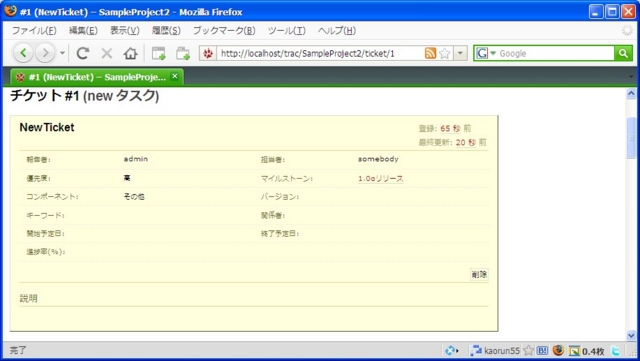
Task: Click the Google search input box
Action: pyautogui.click(x=555, y=53)
